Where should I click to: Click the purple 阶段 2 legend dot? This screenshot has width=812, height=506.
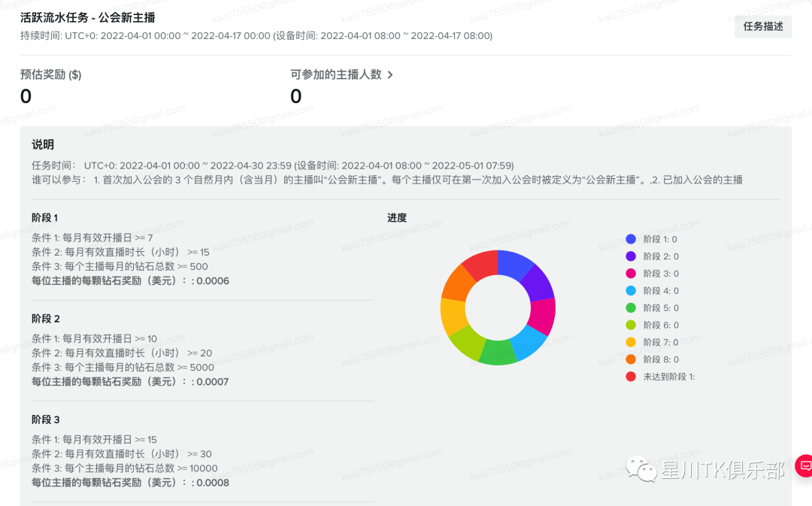tap(631, 256)
